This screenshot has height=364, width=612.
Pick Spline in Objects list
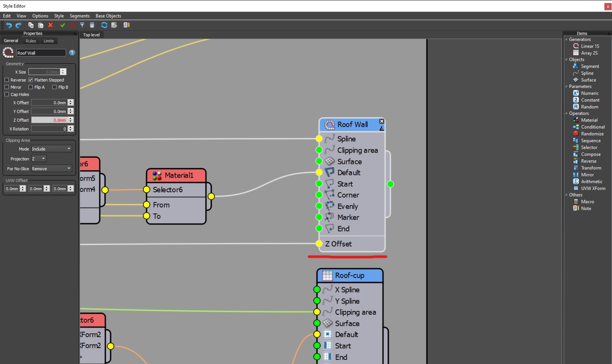583,73
